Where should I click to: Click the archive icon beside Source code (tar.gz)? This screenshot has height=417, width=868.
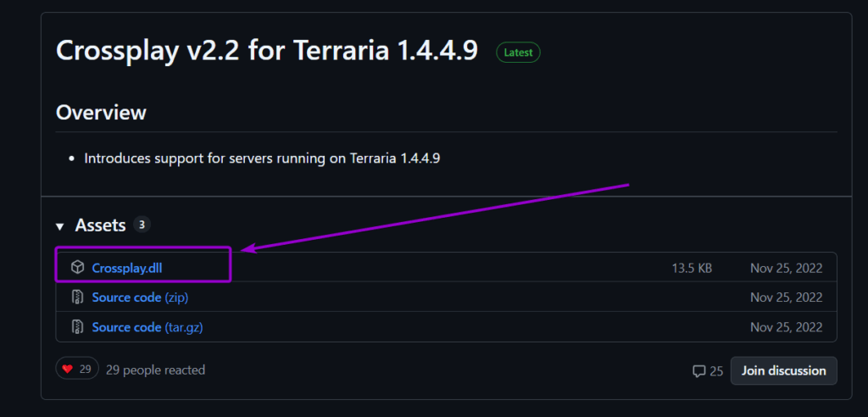tap(77, 327)
